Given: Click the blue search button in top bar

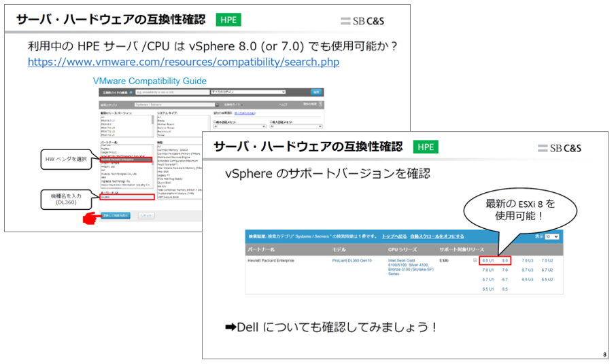Looking at the screenshot, I should (x=316, y=92).
